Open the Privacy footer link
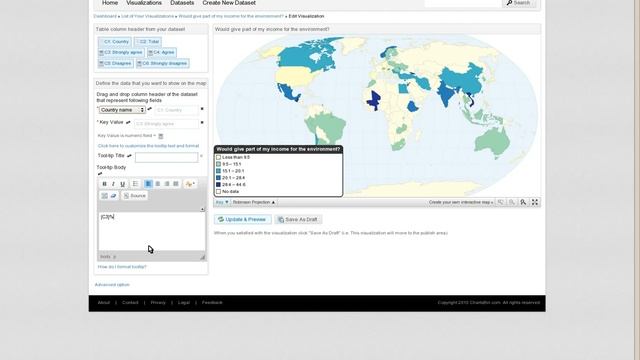 pyautogui.click(x=158, y=303)
